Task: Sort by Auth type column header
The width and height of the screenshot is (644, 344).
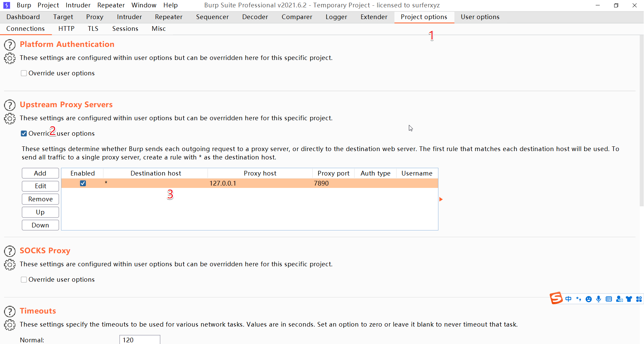Action: pyautogui.click(x=375, y=173)
